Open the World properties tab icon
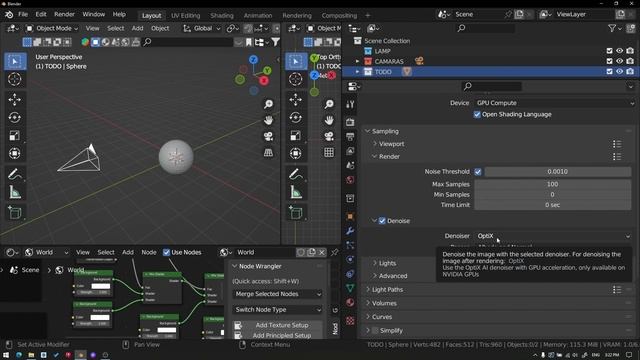Viewport: 640px width, 360px height. point(350,180)
